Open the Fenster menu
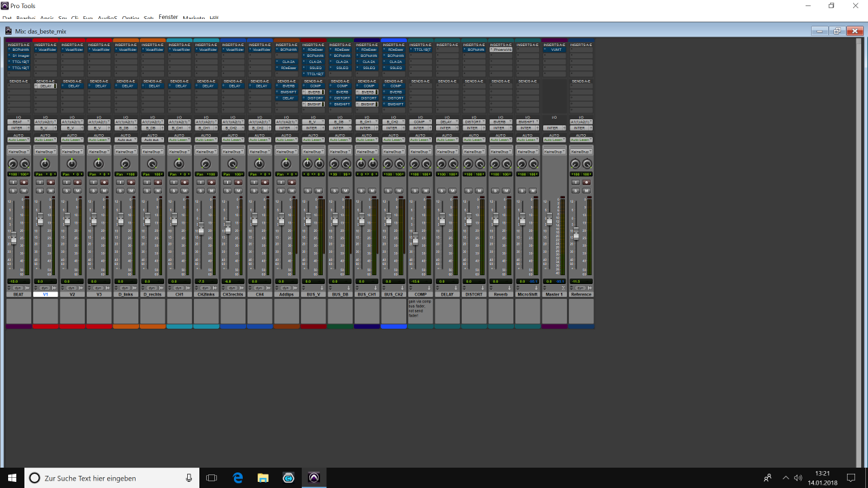This screenshot has height=488, width=868. click(x=168, y=17)
